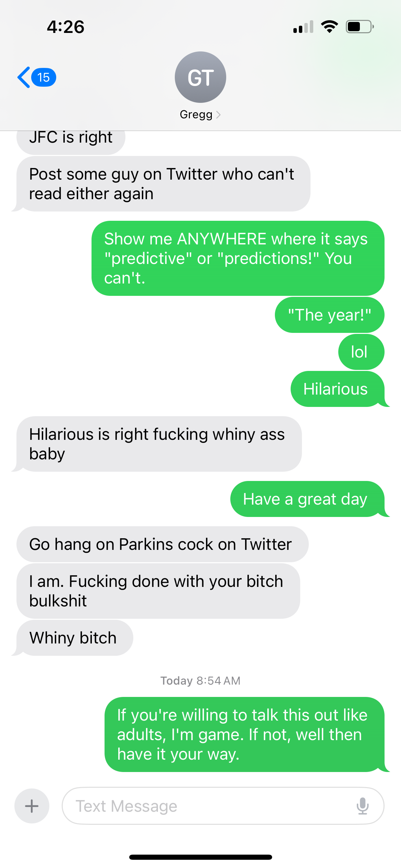Image resolution: width=401 pixels, height=868 pixels.
Task: Tap the back arrow to conversations list
Action: (x=24, y=77)
